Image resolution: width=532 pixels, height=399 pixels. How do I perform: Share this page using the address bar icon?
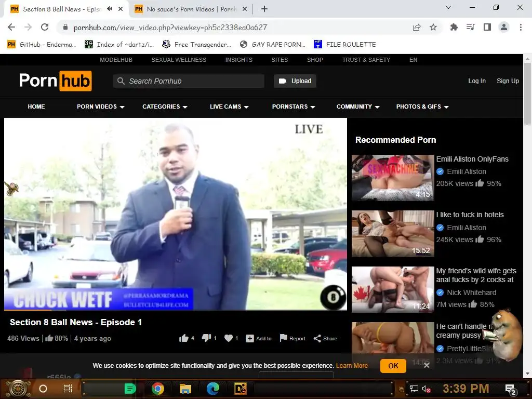point(417,27)
